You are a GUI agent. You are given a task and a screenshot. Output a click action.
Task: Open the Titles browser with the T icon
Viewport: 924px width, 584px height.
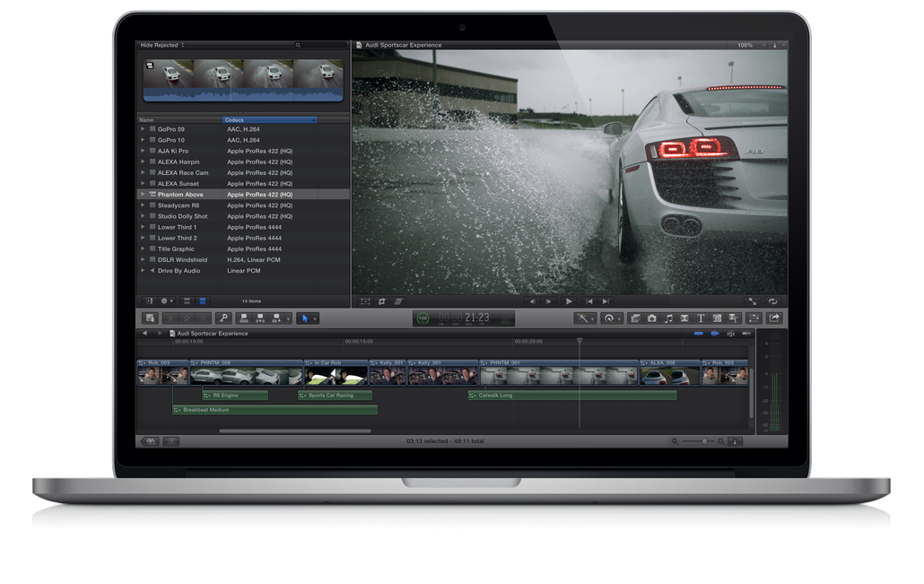click(x=701, y=318)
